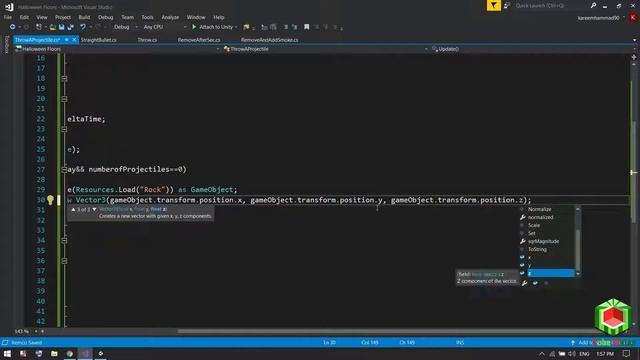Viewport: 640px width, 360px height.
Task: Open the Tools menu
Action: pyautogui.click(x=147, y=17)
